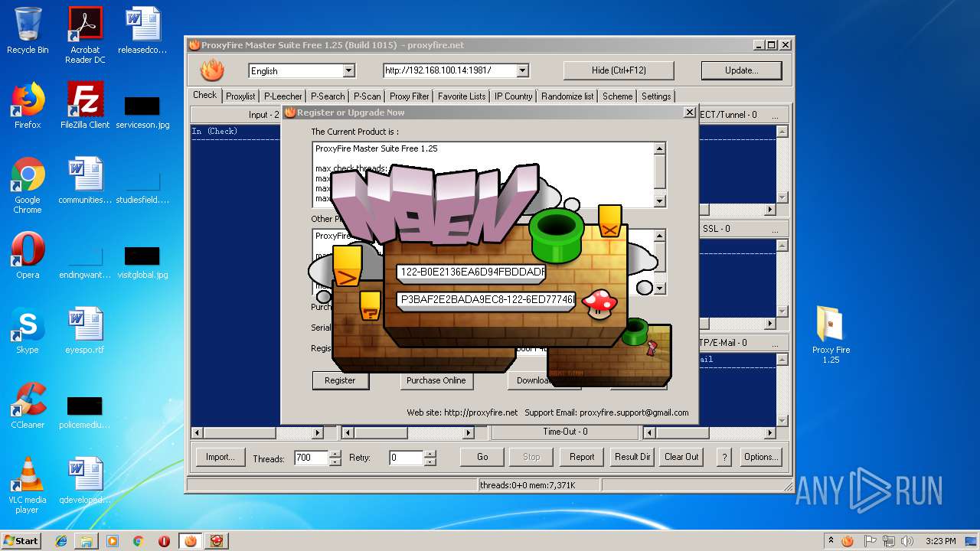Open the CCleaner desktop shortcut

[x=28, y=406]
